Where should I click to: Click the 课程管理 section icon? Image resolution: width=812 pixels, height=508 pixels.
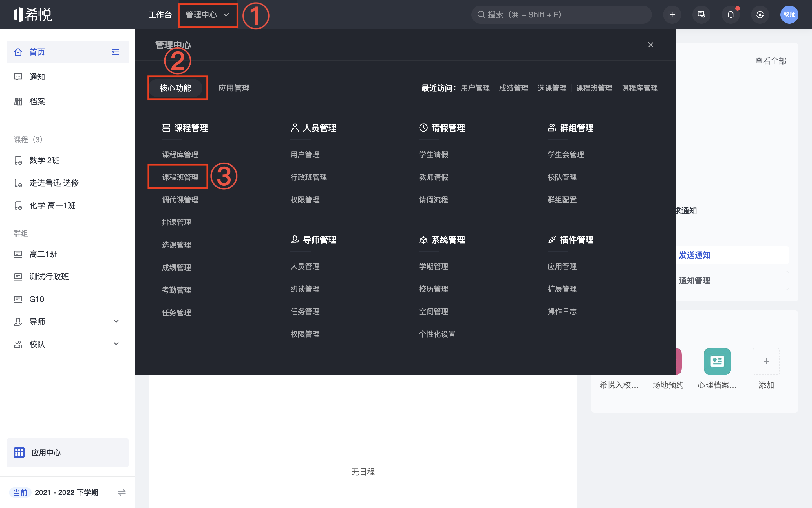point(166,128)
